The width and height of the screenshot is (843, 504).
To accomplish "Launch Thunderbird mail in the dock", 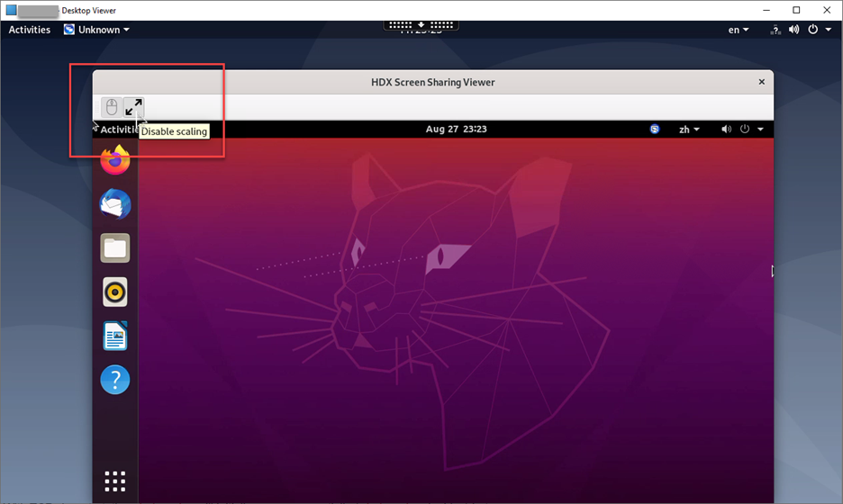I will tap(115, 204).
